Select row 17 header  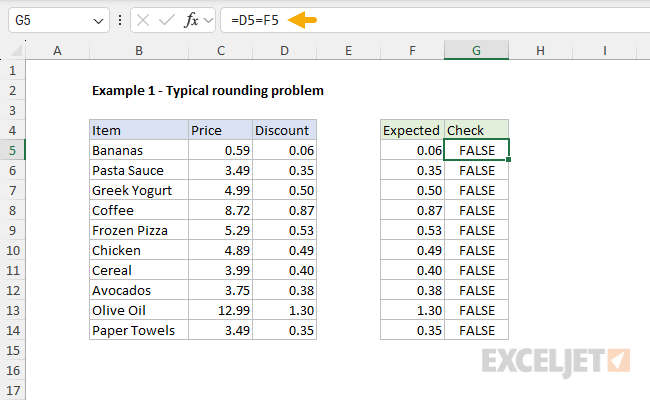click(12, 390)
